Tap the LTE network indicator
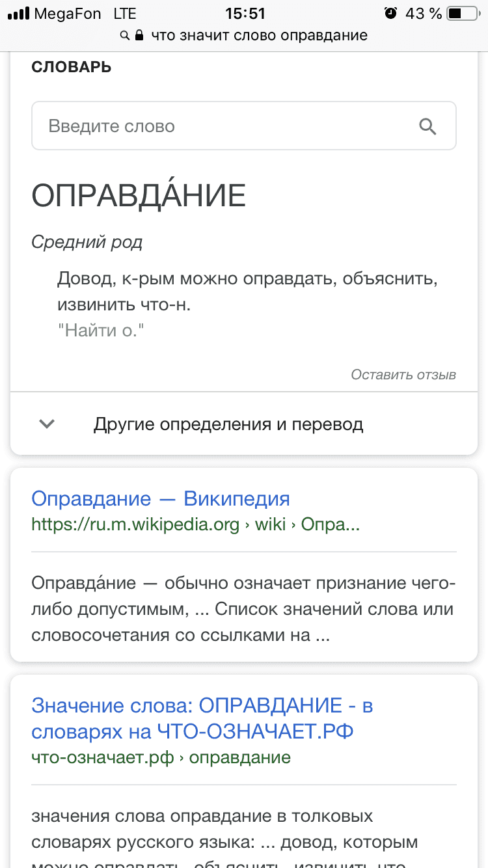The height and width of the screenshot is (868, 488). coord(125,12)
